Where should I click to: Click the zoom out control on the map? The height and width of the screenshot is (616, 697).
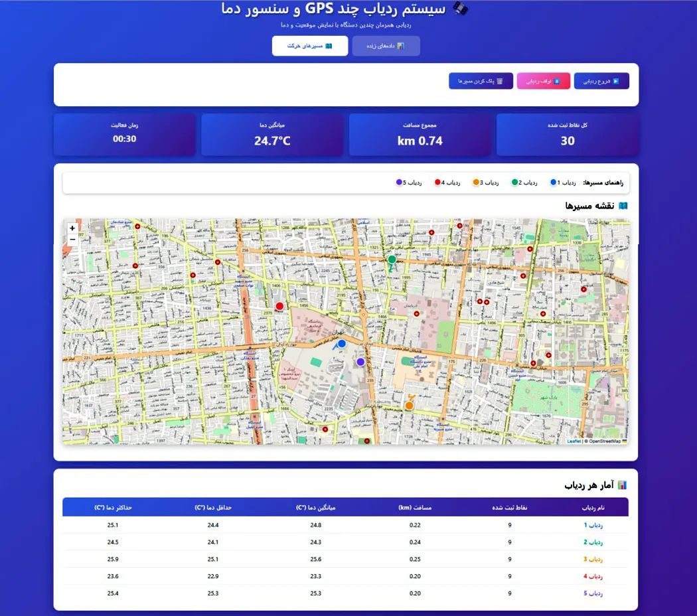(72, 239)
